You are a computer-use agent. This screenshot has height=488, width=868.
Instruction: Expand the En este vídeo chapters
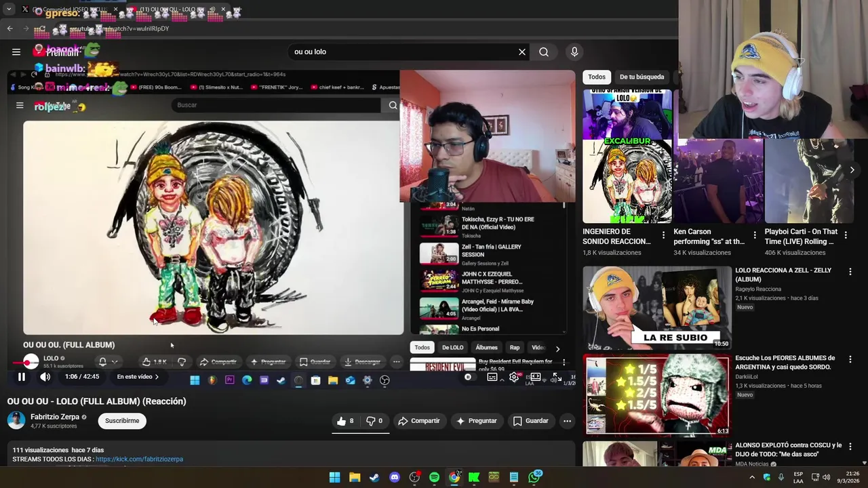click(138, 377)
